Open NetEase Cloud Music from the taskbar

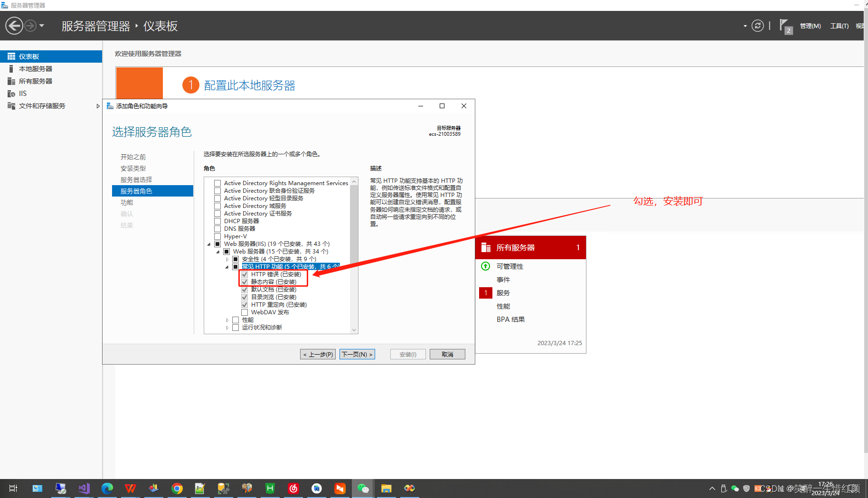[x=293, y=488]
